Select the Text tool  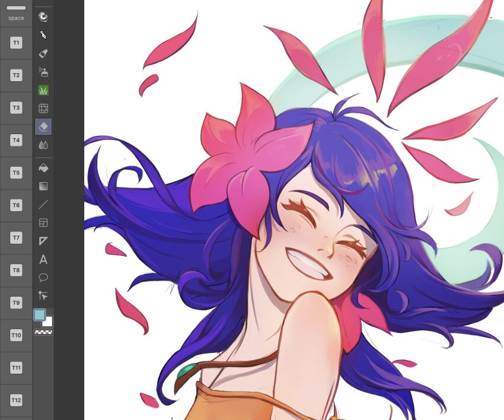click(x=43, y=259)
